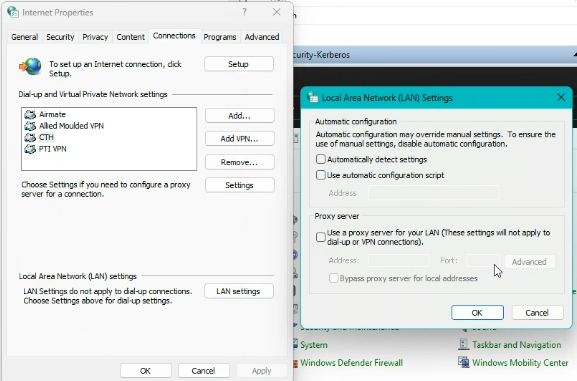The width and height of the screenshot is (577, 381).
Task: Click the Add VPN... button
Action: (x=239, y=139)
